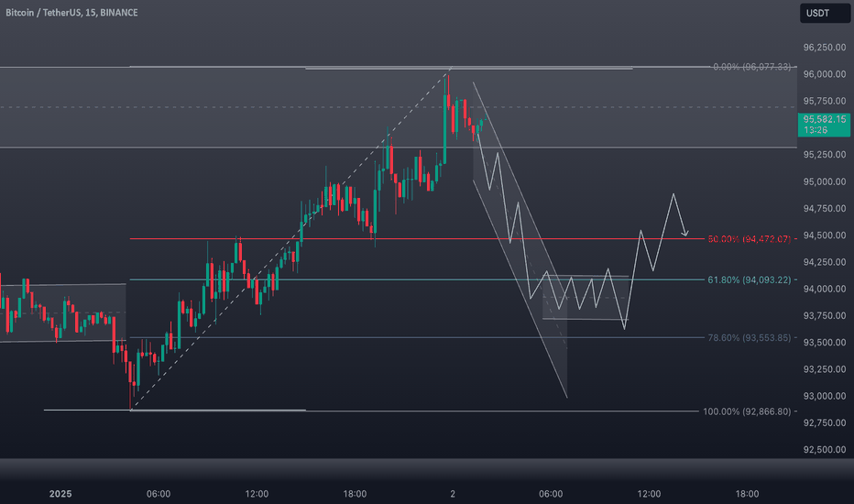The width and height of the screenshot is (854, 504).
Task: Click the 2025 time axis label
Action: pos(60,494)
